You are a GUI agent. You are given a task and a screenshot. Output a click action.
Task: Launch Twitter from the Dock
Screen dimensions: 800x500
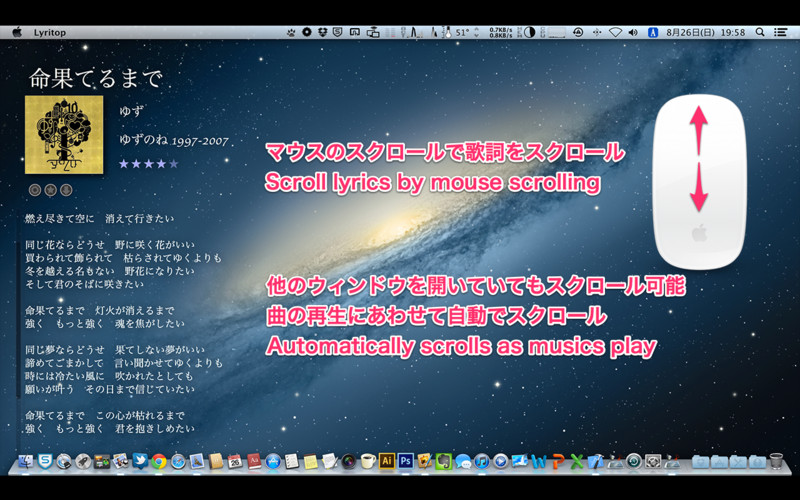click(140, 461)
